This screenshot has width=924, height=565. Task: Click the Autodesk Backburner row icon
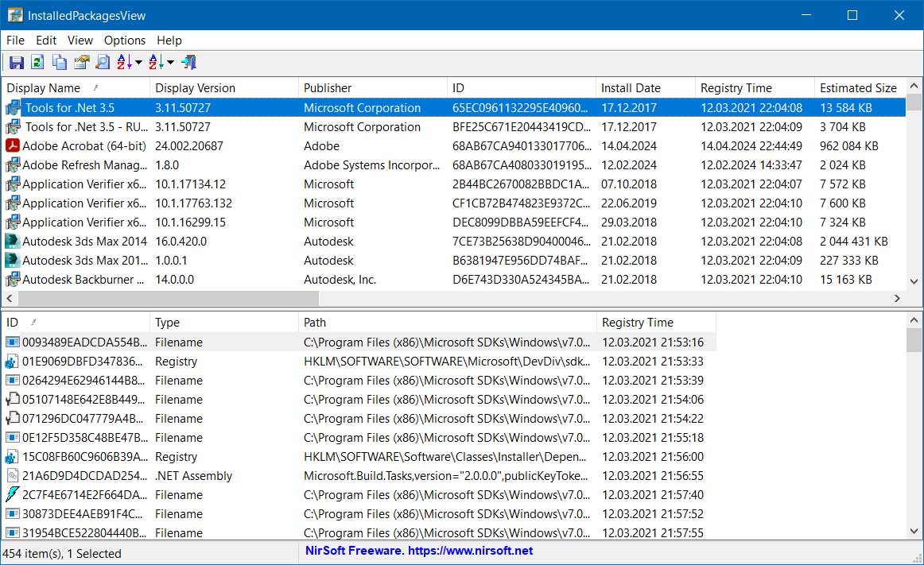13,279
